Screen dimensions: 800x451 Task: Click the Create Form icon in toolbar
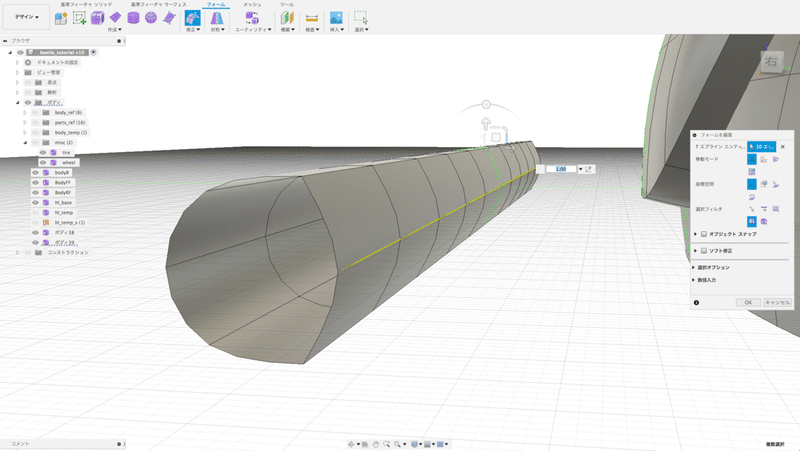coord(61,18)
